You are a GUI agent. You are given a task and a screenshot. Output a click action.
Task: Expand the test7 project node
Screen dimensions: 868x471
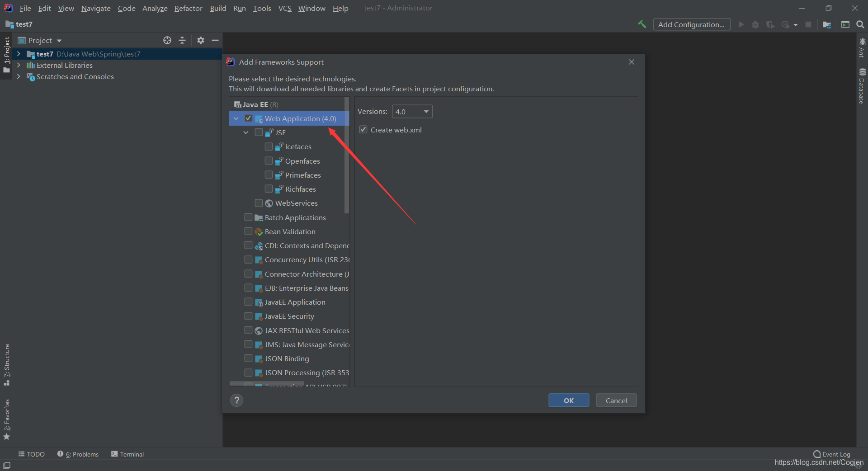[x=19, y=54]
